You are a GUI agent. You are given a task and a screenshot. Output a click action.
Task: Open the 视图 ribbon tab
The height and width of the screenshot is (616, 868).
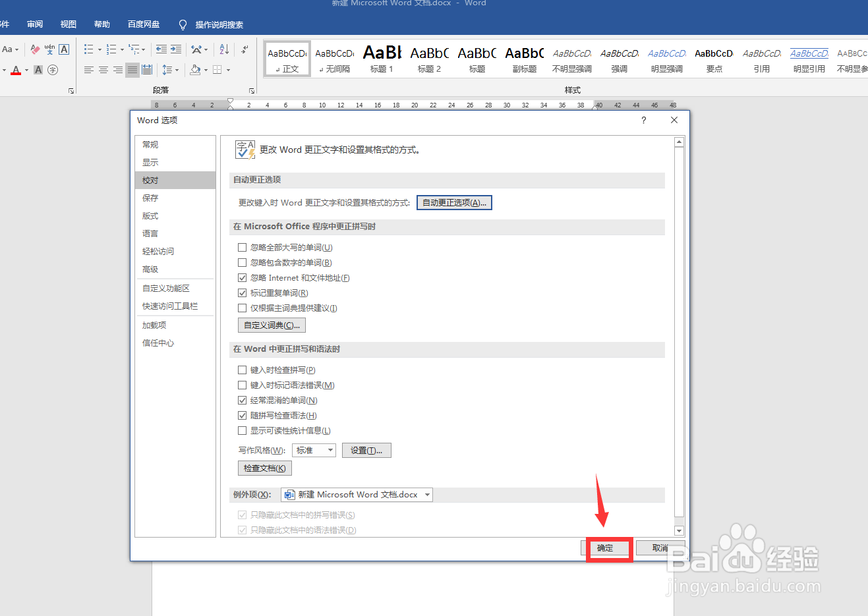69,24
